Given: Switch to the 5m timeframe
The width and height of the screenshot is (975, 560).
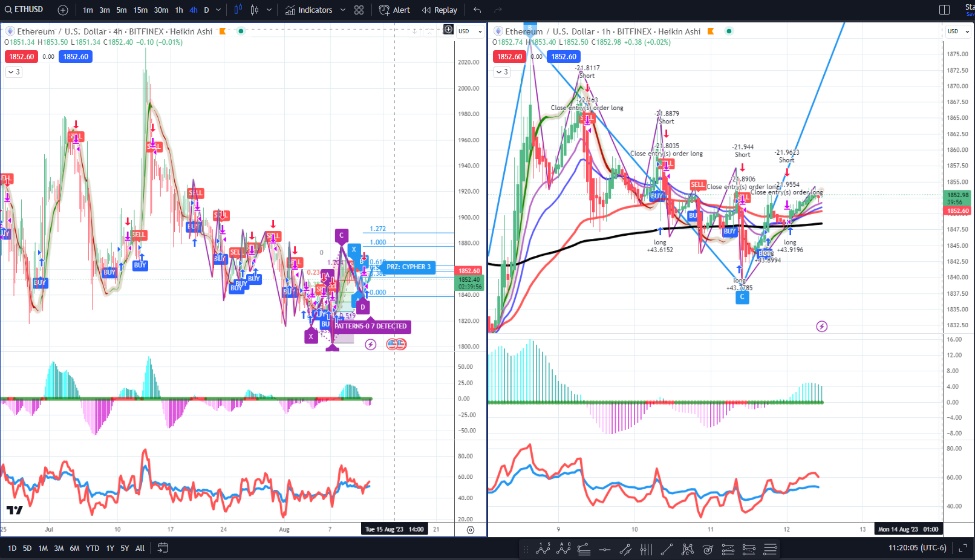Looking at the screenshot, I should coord(122,10).
